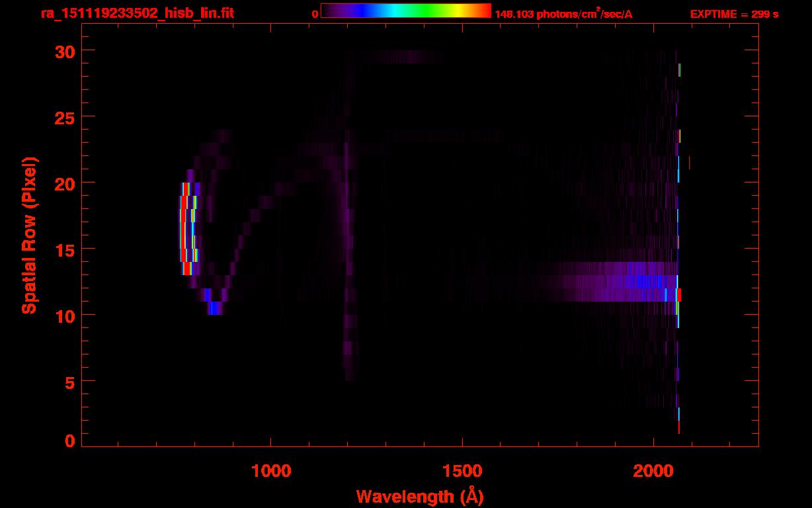Click the 30 spatial row tick label
This screenshot has width=812, height=508.
64,51
